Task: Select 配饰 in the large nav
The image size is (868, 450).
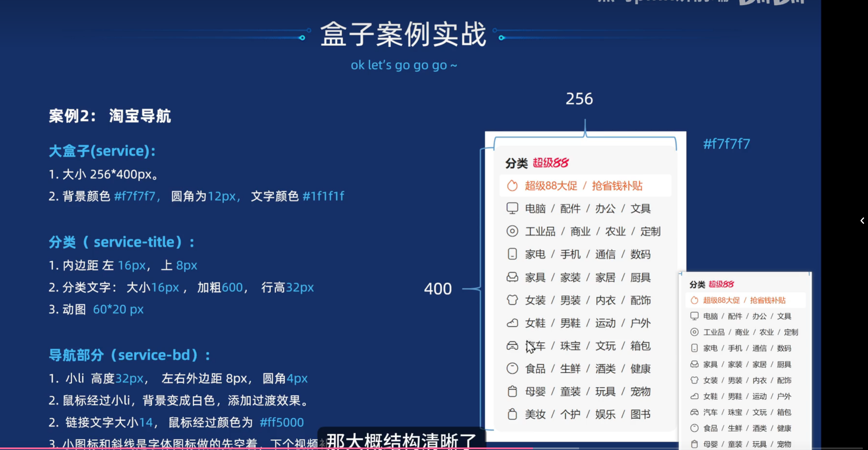Action: [640, 300]
